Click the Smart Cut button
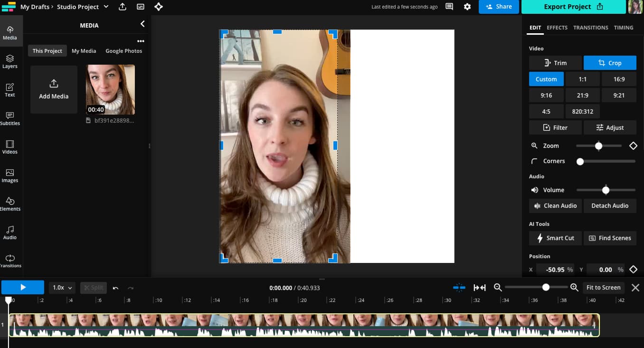The image size is (644, 348). click(555, 238)
